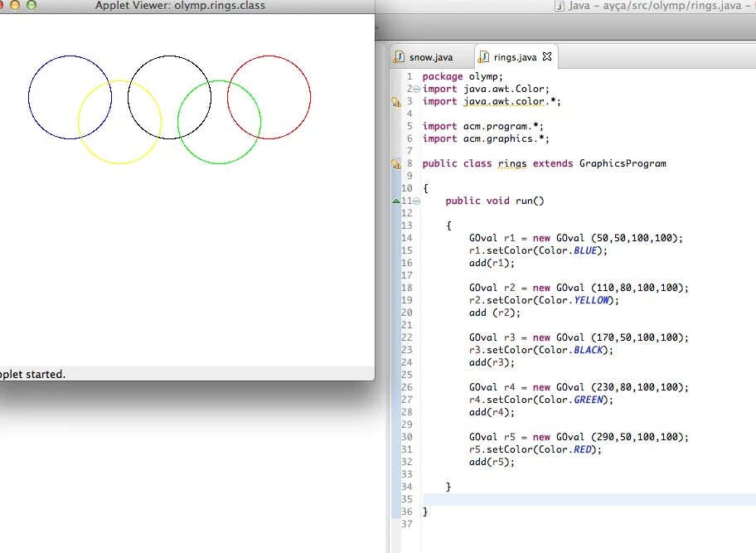Image resolution: width=756 pixels, height=553 pixels.
Task: Collapse the import block fold marker on line 2
Action: coord(417,90)
